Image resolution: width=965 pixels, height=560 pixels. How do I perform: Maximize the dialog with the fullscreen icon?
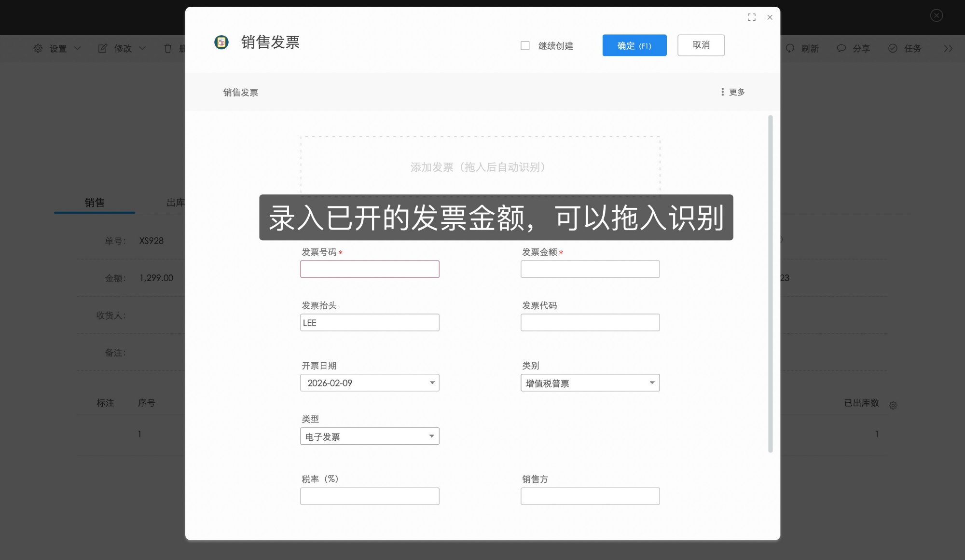tap(752, 17)
